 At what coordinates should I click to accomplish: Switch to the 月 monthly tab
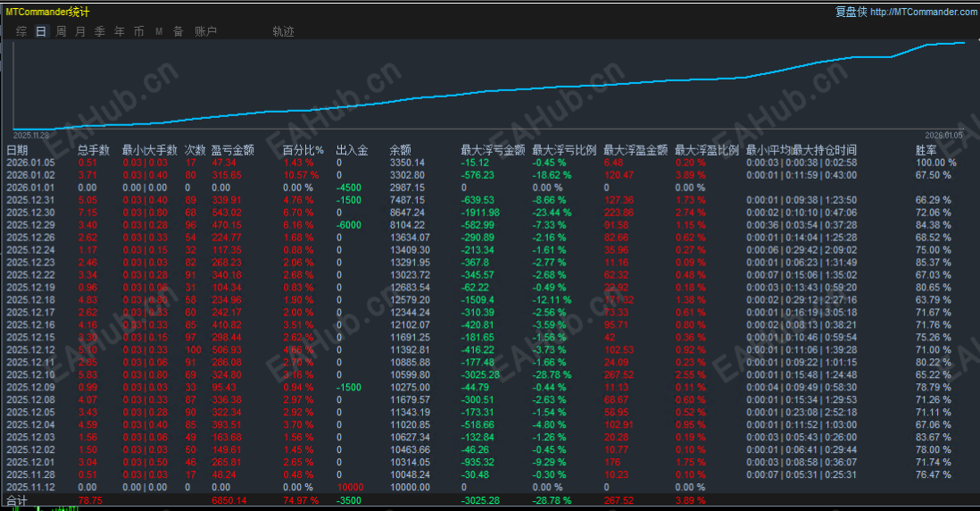coord(80,31)
